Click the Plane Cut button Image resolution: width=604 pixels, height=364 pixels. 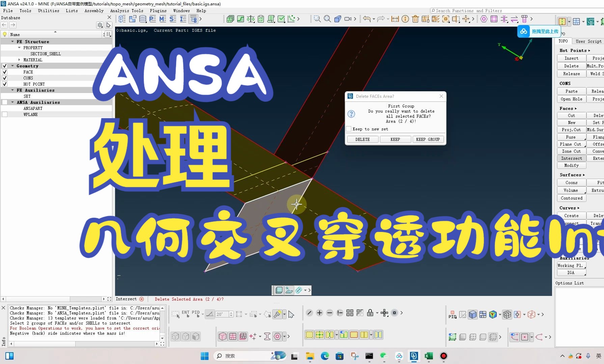click(572, 144)
